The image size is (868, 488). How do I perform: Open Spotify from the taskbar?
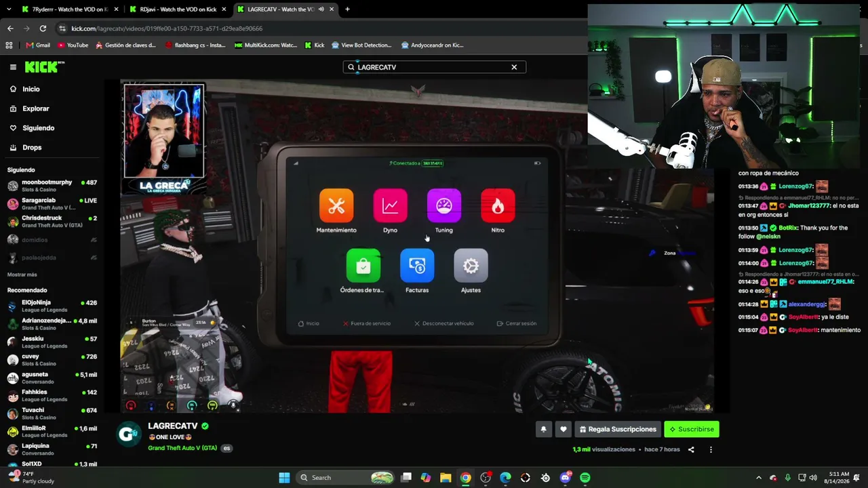coord(585,478)
